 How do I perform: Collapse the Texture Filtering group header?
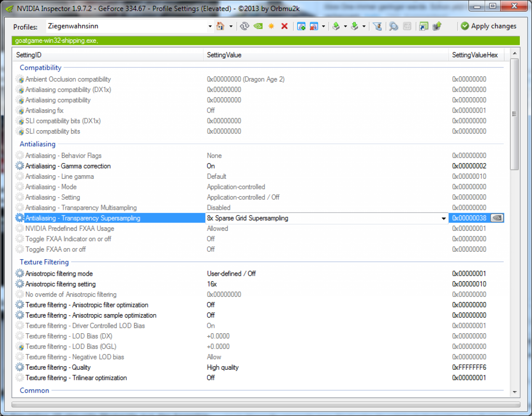(44, 262)
